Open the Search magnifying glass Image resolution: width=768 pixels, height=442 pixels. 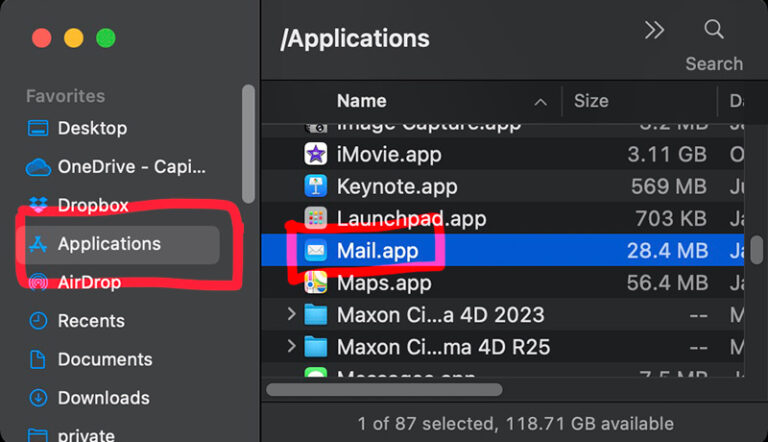click(714, 29)
